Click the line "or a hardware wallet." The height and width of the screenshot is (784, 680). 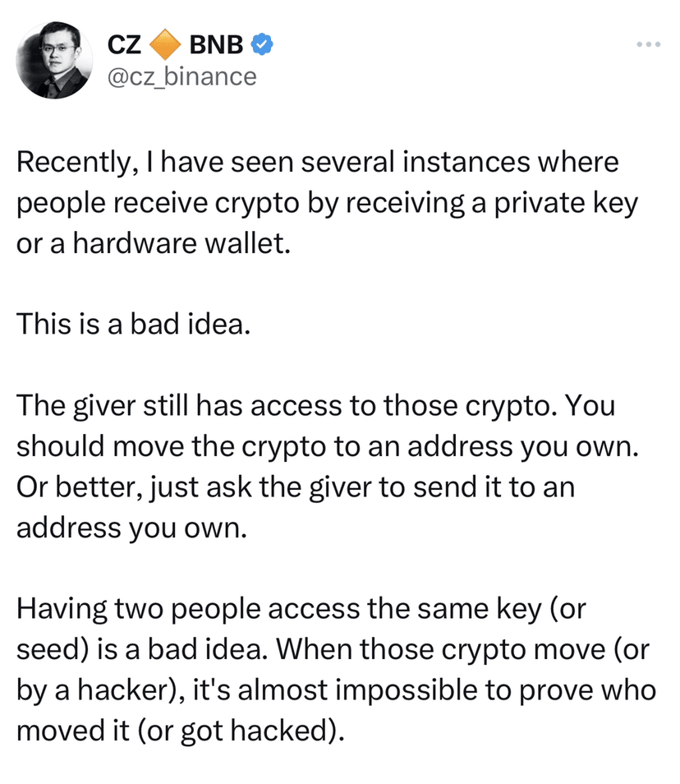coord(154,243)
